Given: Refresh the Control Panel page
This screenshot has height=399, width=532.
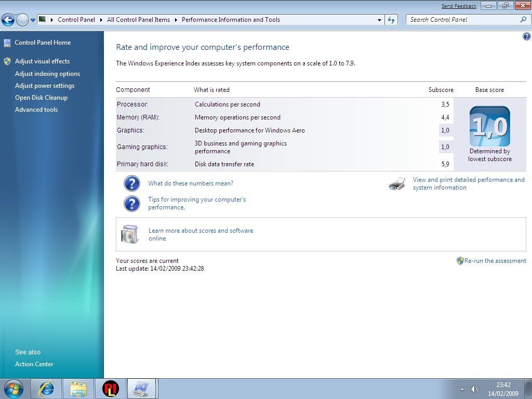Looking at the screenshot, I should [x=391, y=20].
